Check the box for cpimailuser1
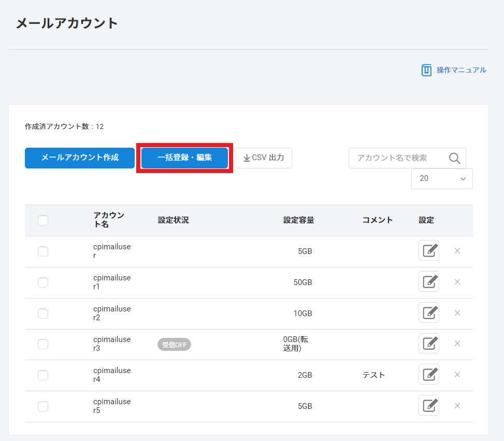 click(x=43, y=282)
